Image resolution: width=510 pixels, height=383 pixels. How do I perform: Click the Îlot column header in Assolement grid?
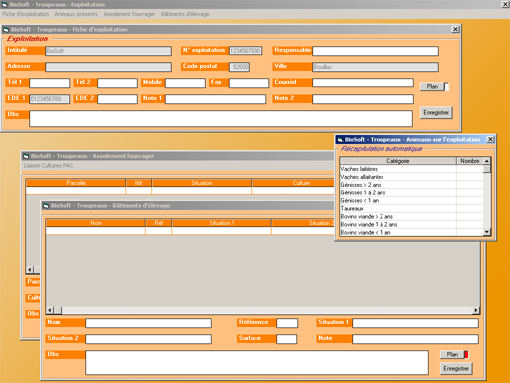pos(139,183)
